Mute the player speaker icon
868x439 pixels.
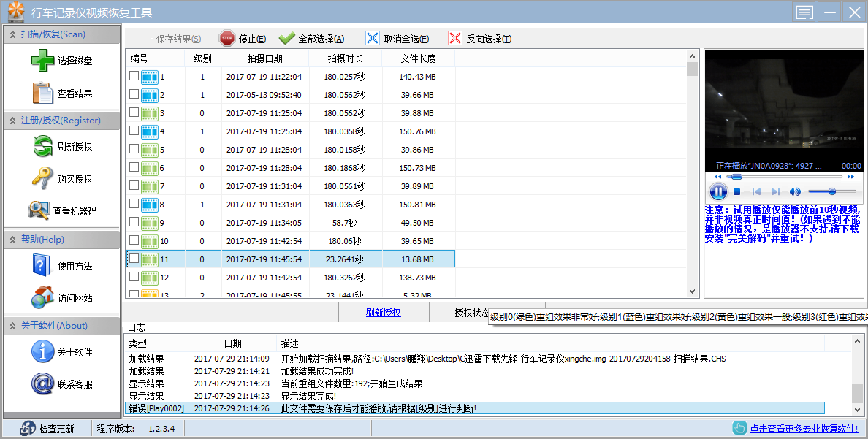tap(795, 192)
